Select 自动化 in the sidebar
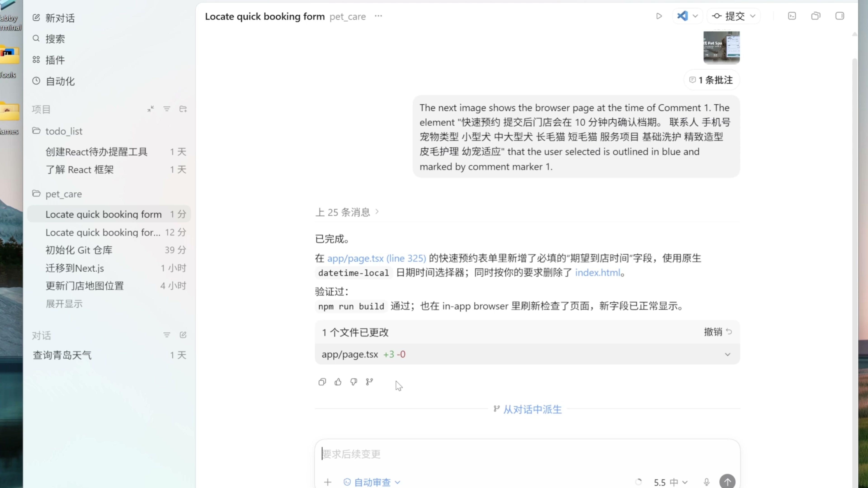The image size is (868, 488). [x=60, y=81]
